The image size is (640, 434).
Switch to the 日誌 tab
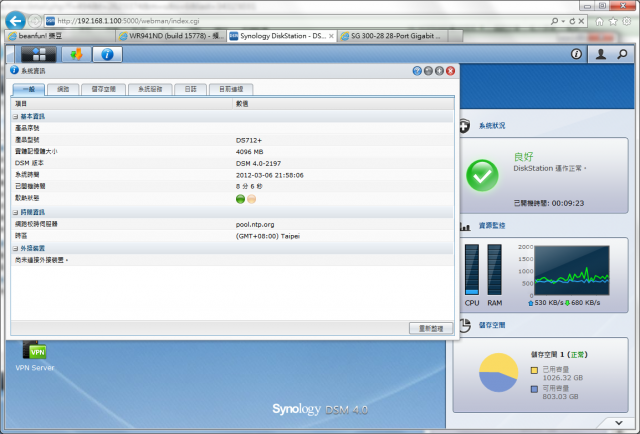(190, 89)
